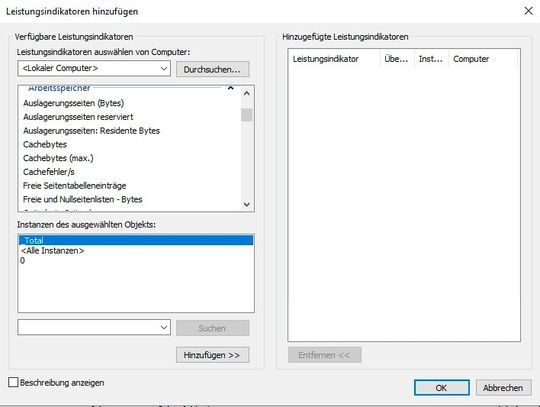Click the Durchsuchen... button

pyautogui.click(x=212, y=69)
